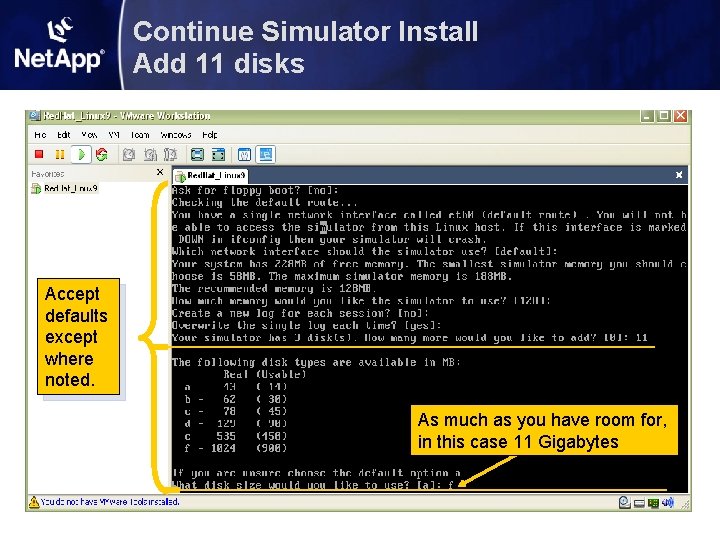The height and width of the screenshot is (540, 720).
Task: Click the Reset VM icon
Action: 101,155
